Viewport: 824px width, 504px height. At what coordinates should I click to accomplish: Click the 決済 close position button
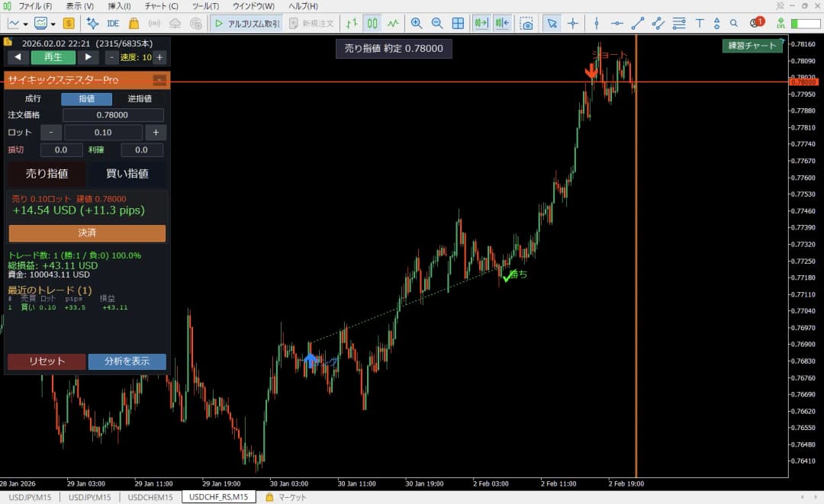click(87, 233)
